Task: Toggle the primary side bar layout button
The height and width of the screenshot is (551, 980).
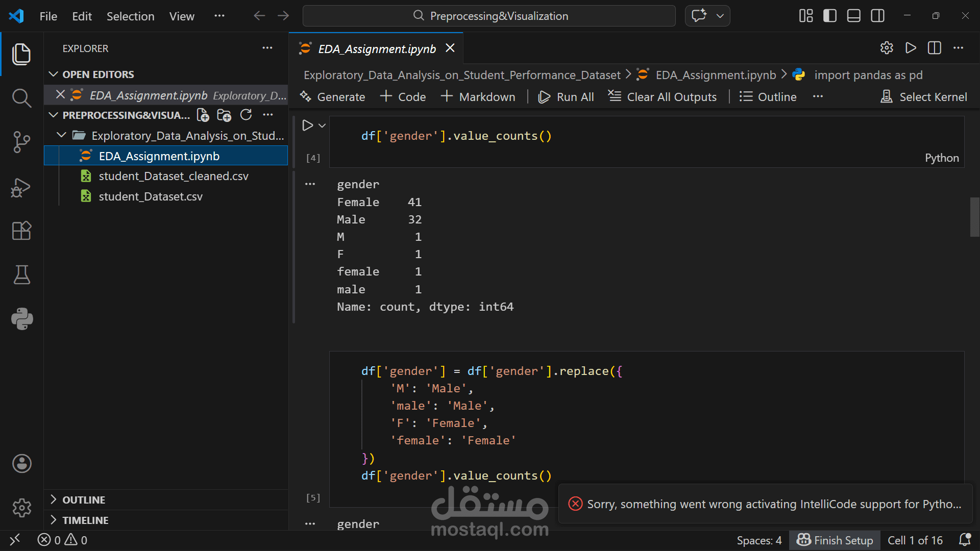Action: [830, 16]
